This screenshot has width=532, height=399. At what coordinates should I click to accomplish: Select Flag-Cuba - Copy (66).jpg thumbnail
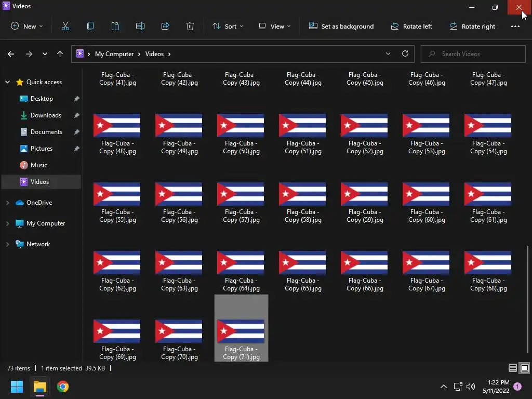coord(364,262)
